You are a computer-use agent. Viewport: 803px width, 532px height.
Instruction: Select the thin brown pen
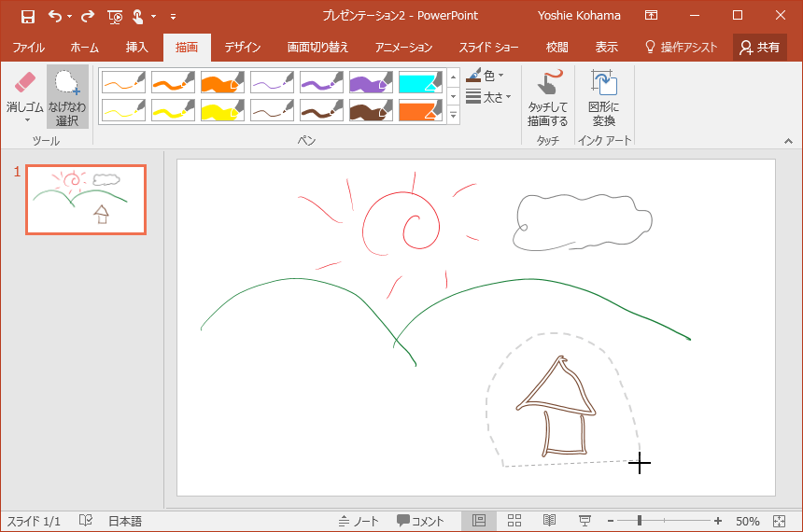click(272, 110)
